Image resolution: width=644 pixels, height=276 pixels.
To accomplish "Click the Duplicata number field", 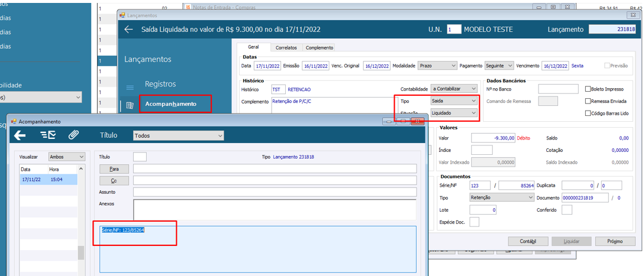I will 578,186.
